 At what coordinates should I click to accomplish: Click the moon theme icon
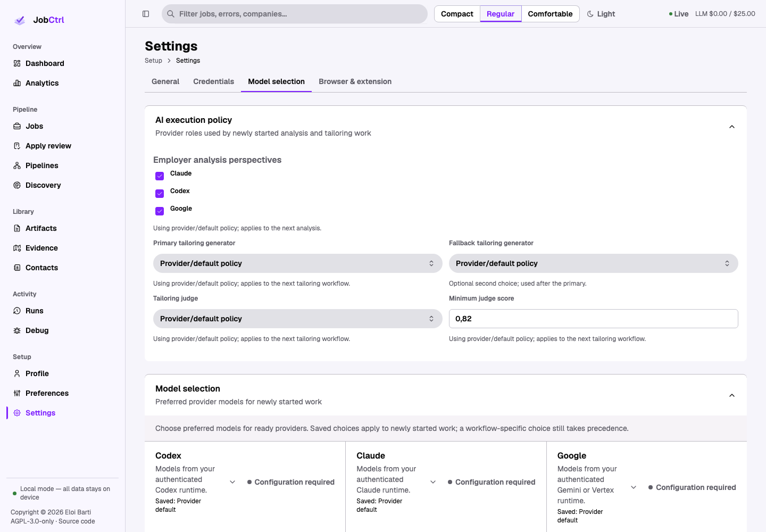pyautogui.click(x=590, y=14)
